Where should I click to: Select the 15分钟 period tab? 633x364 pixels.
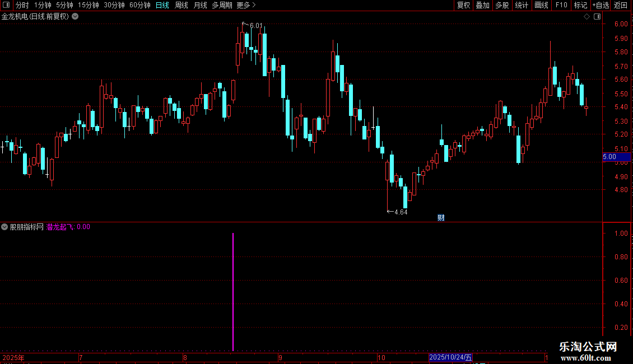pyautogui.click(x=89, y=5)
